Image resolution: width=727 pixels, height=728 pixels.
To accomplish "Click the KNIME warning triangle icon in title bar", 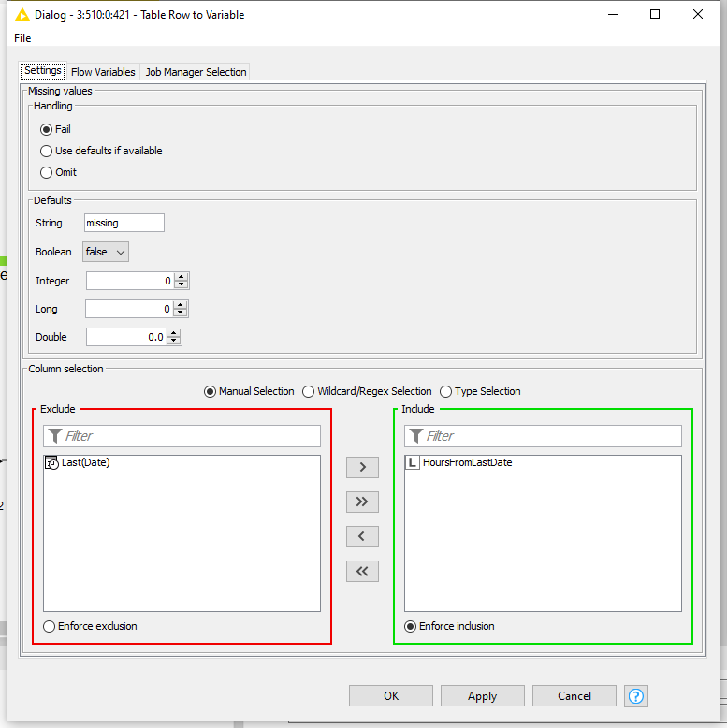I will pos(22,14).
